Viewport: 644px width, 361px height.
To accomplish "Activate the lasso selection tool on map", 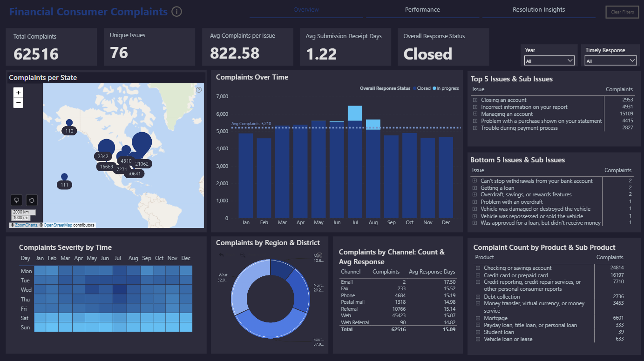I will point(16,200).
